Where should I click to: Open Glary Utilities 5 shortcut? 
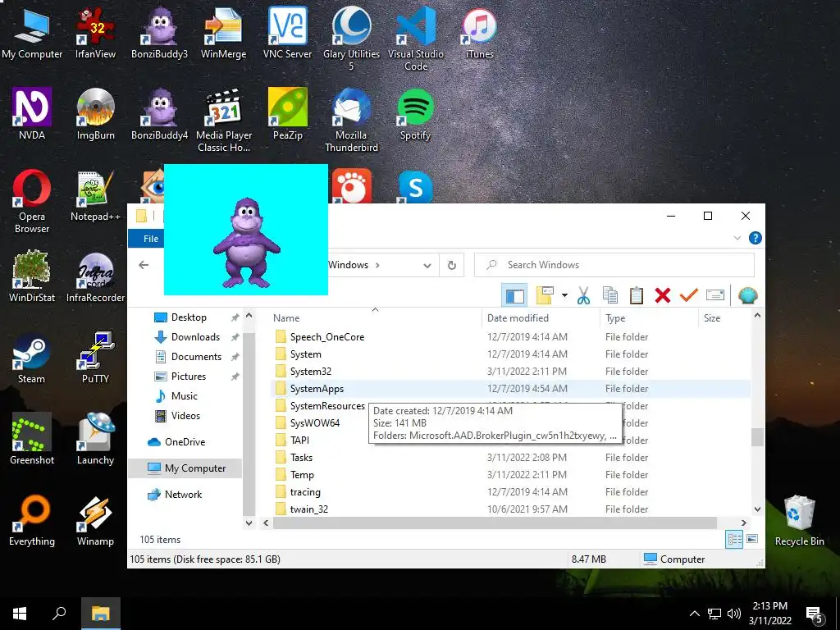tap(351, 39)
